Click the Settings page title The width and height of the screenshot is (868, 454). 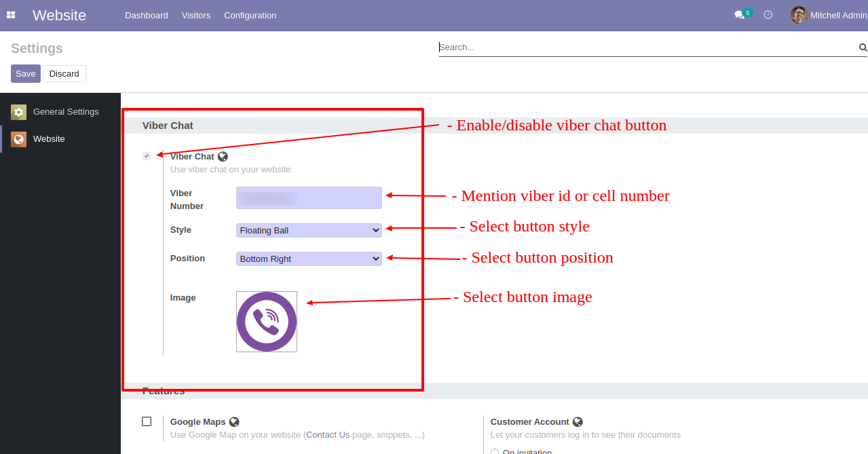tap(37, 49)
